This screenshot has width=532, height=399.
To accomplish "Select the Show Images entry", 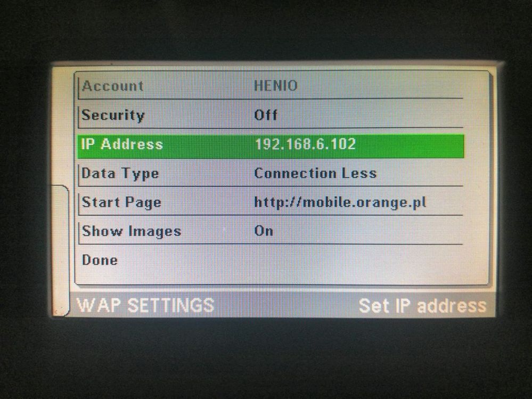I will tap(132, 232).
